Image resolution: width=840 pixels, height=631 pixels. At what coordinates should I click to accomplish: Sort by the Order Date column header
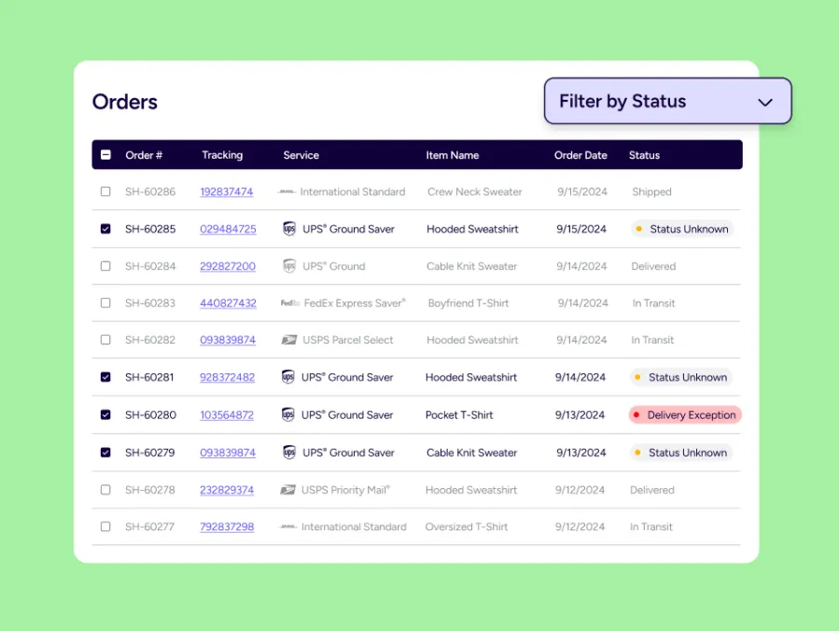pyautogui.click(x=581, y=155)
